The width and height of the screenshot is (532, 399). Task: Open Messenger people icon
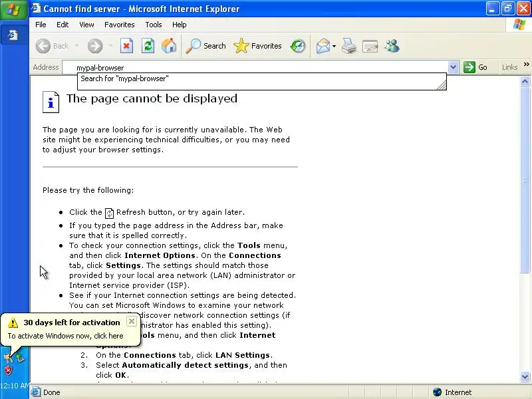(392, 46)
